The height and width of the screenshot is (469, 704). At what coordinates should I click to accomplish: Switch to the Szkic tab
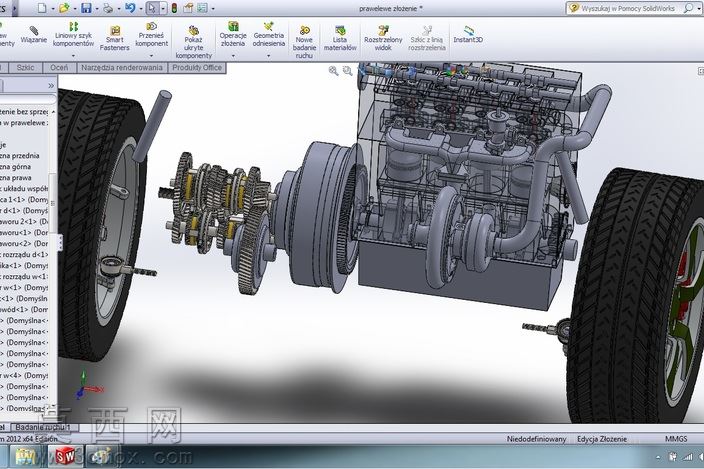coord(25,67)
